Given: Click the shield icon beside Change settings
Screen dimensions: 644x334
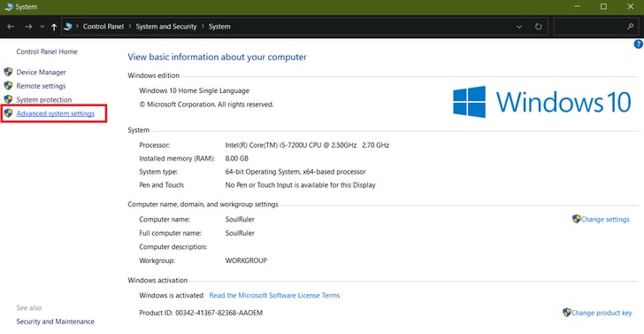Looking at the screenshot, I should [x=576, y=219].
